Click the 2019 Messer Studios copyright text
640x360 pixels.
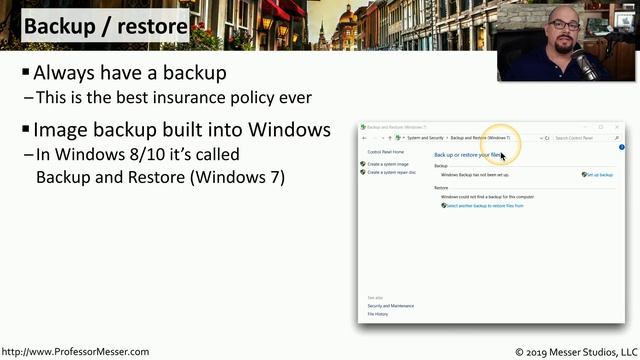[576, 352]
